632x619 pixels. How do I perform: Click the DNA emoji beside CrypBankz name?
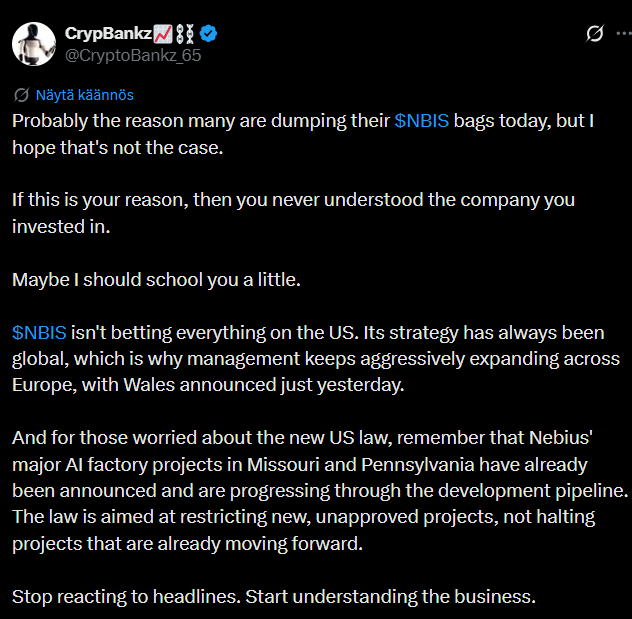click(185, 34)
